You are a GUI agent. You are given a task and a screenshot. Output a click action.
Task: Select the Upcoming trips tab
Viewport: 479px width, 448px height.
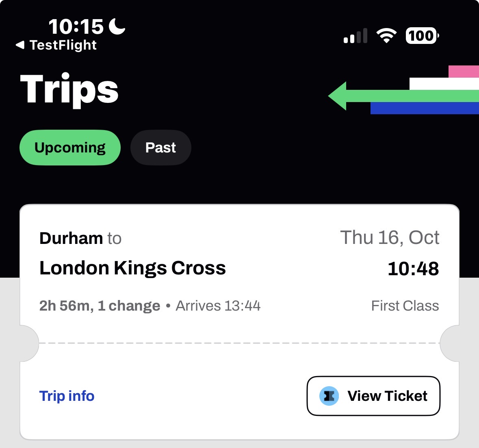pos(70,148)
